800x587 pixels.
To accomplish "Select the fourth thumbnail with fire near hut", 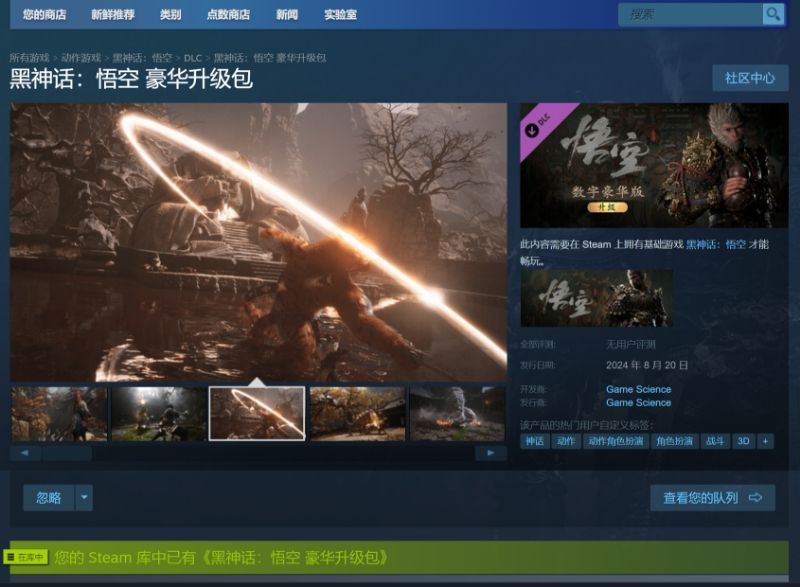I will coord(358,414).
